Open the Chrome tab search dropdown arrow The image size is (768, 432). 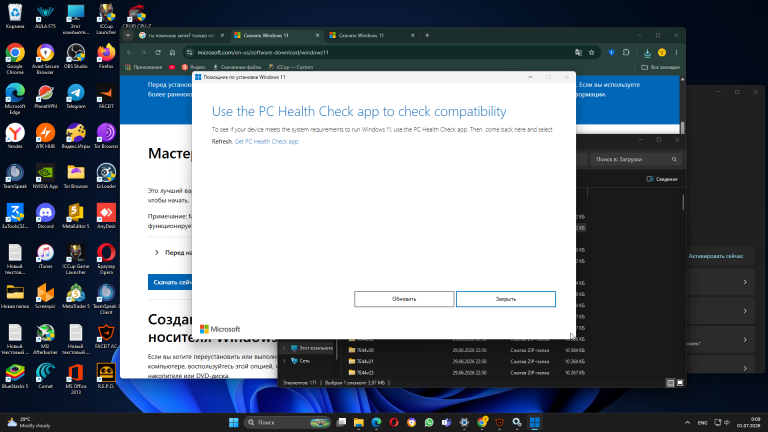point(128,35)
